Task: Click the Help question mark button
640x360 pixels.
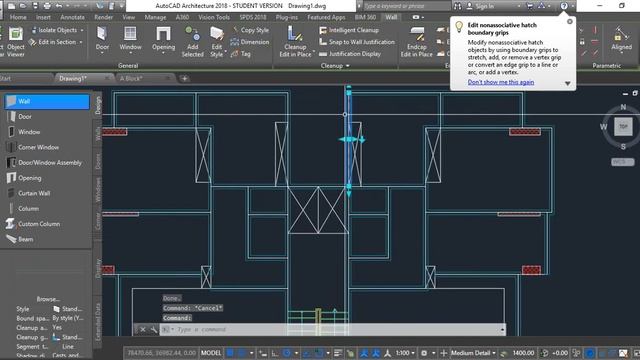Action: tap(564, 6)
